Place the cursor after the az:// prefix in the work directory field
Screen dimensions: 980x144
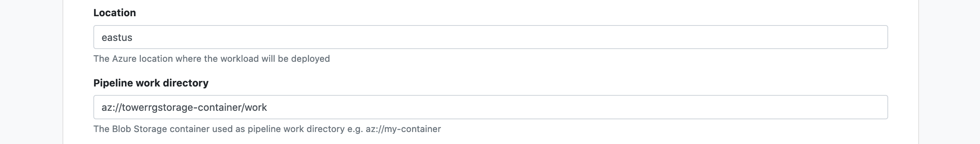122,107
